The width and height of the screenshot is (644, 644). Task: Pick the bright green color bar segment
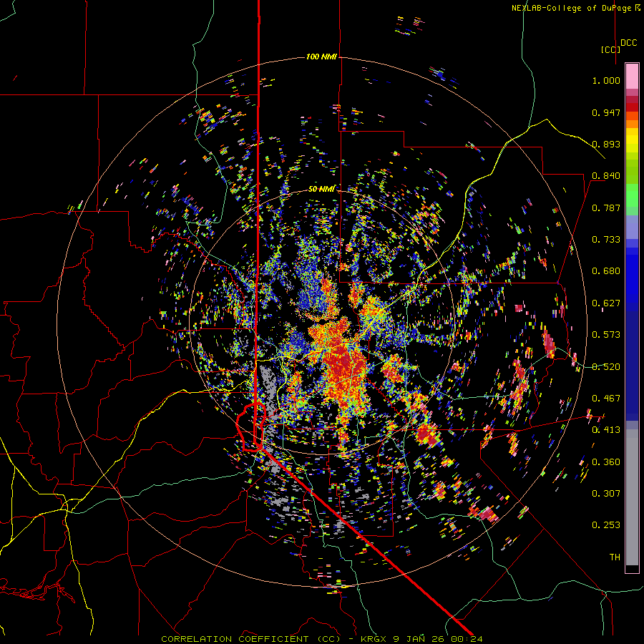pyautogui.click(x=632, y=195)
